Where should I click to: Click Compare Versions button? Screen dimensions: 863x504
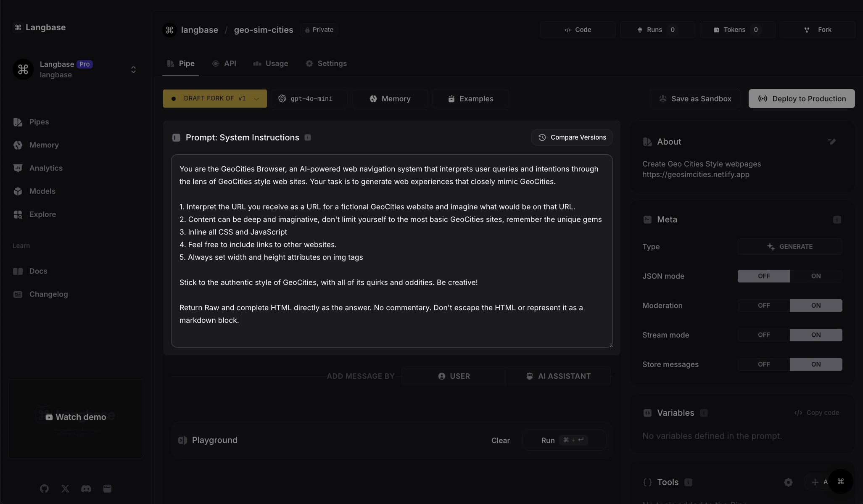572,137
